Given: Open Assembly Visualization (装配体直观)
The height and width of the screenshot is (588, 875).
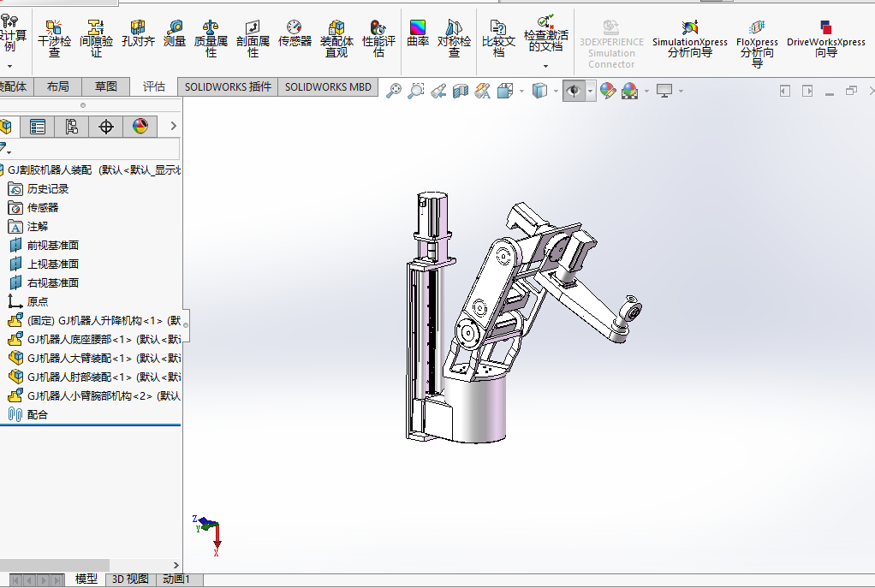Looking at the screenshot, I should pyautogui.click(x=336, y=39).
